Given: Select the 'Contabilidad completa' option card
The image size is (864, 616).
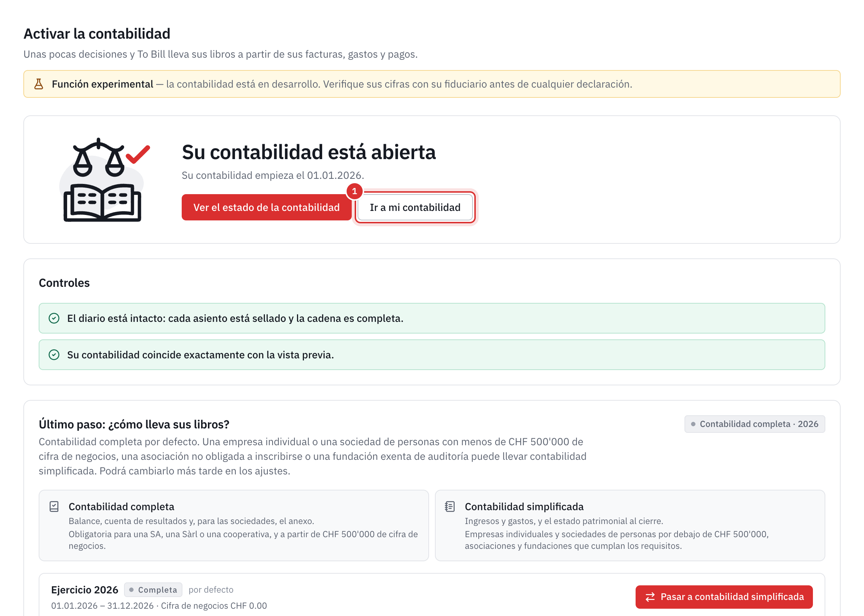Looking at the screenshot, I should pos(234,525).
